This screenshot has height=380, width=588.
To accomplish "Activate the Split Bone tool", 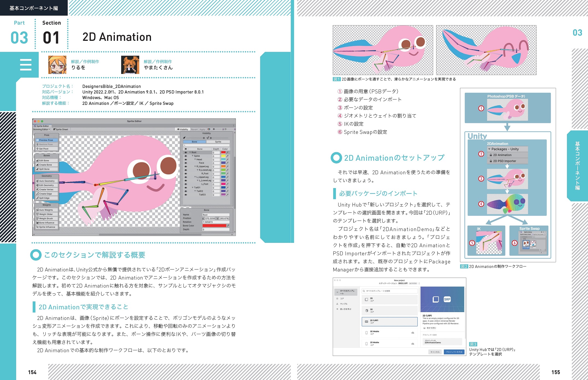I will point(46,169).
